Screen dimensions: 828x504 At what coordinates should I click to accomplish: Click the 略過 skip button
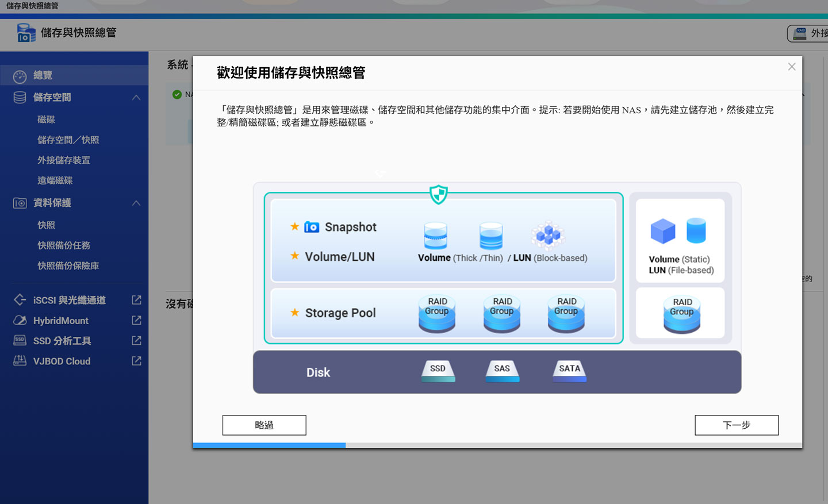pos(264,425)
